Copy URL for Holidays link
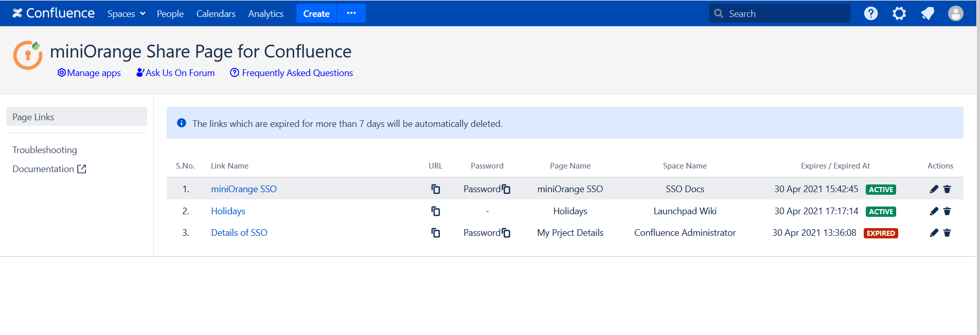The height and width of the screenshot is (335, 980). [436, 211]
